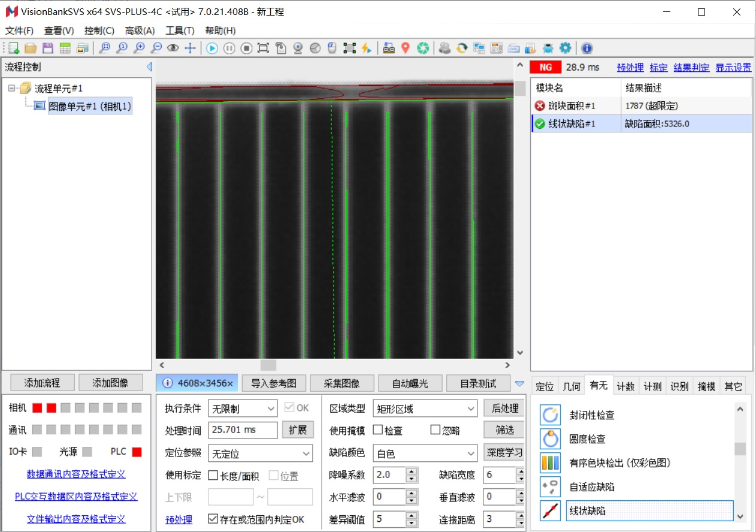
Task: Click the blue info about icon
Action: click(x=587, y=49)
